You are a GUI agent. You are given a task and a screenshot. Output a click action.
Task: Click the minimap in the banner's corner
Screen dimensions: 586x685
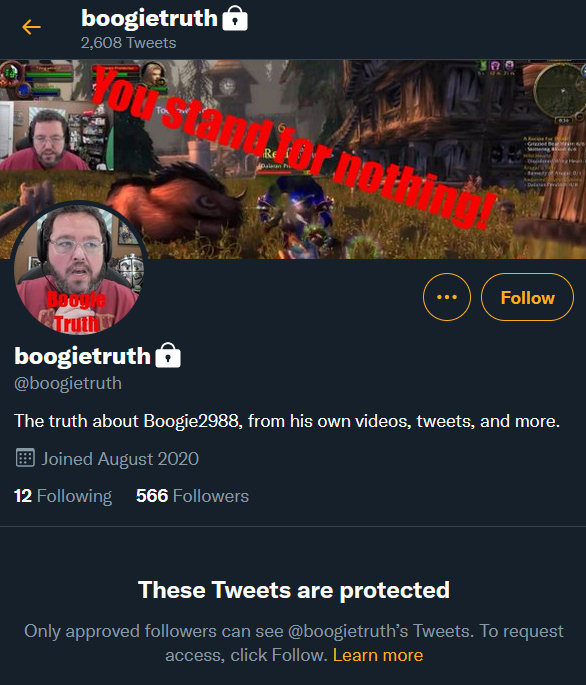tap(561, 91)
